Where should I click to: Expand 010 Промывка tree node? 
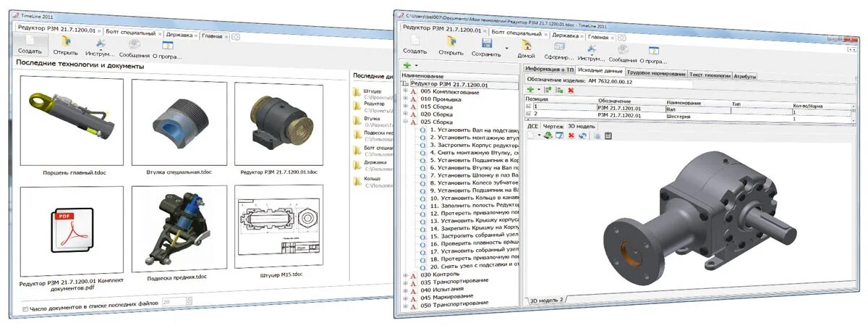pyautogui.click(x=405, y=100)
